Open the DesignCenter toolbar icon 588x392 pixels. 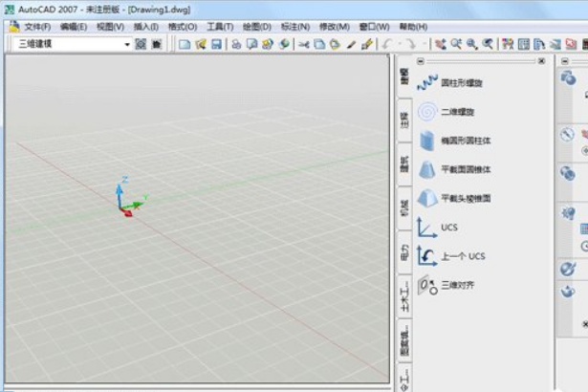[x=524, y=44]
